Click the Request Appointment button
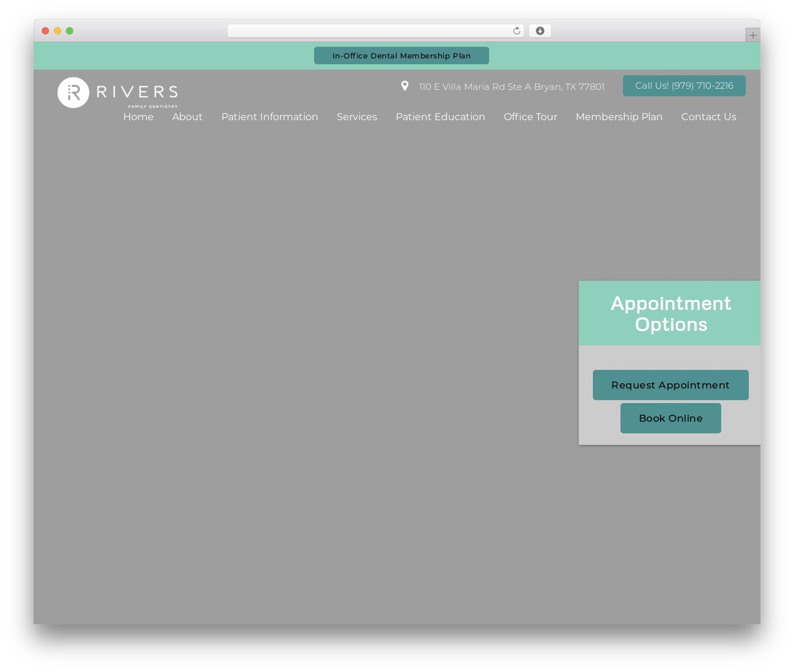 pos(671,385)
